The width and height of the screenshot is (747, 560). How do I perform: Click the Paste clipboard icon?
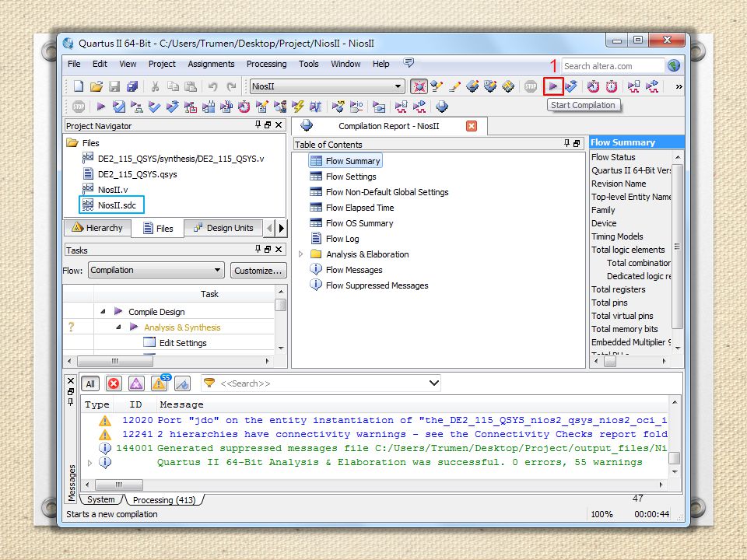pos(191,86)
